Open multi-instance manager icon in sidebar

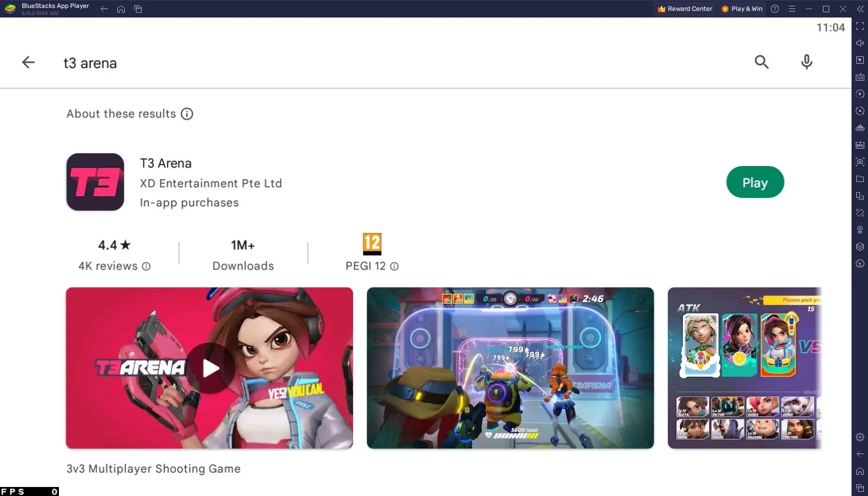(x=860, y=196)
